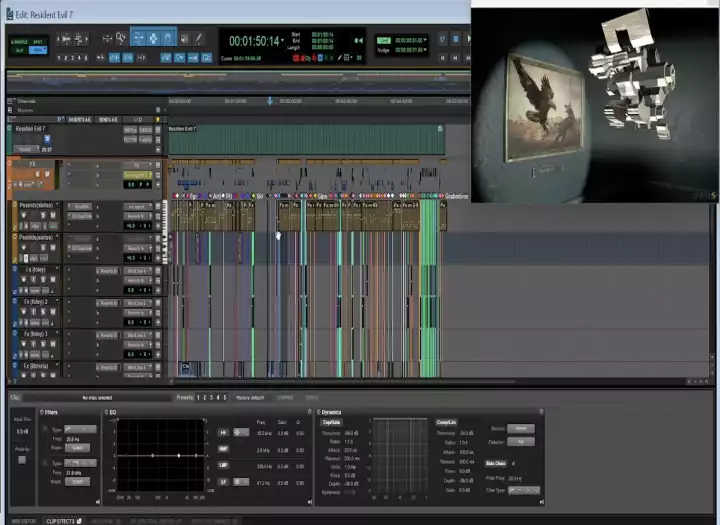Toggle the HMF EQ band

[x=223, y=449]
